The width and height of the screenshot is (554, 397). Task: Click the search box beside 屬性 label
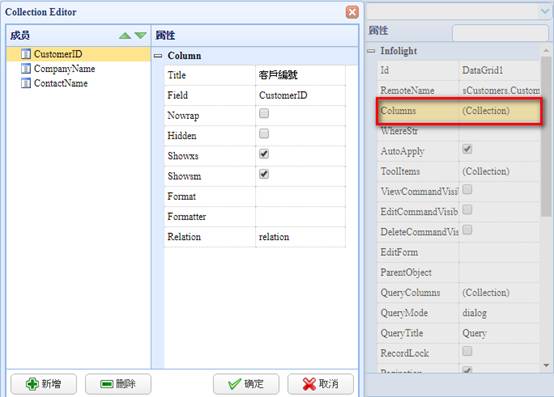pos(500,32)
